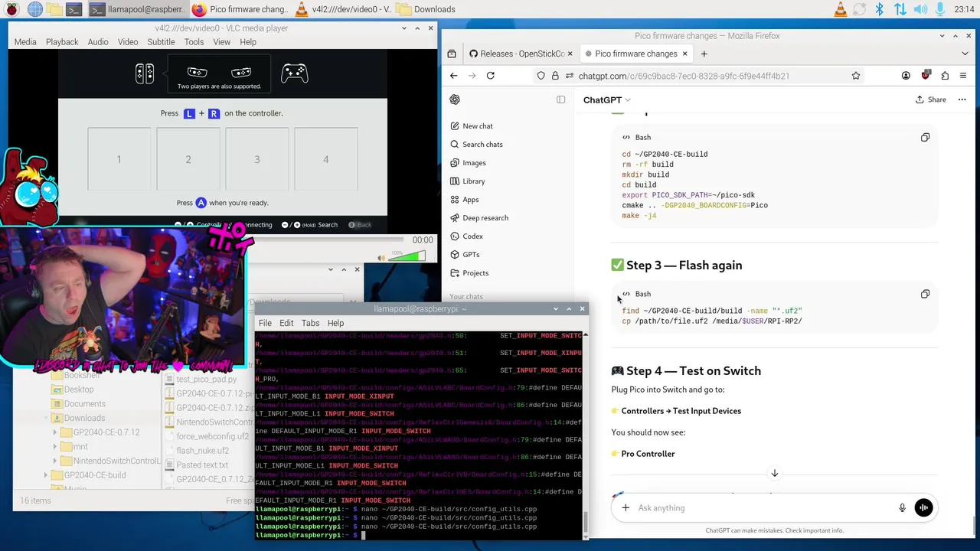Open a new Firefox tab
Image resolution: width=980 pixels, height=551 pixels.
pos(704,54)
